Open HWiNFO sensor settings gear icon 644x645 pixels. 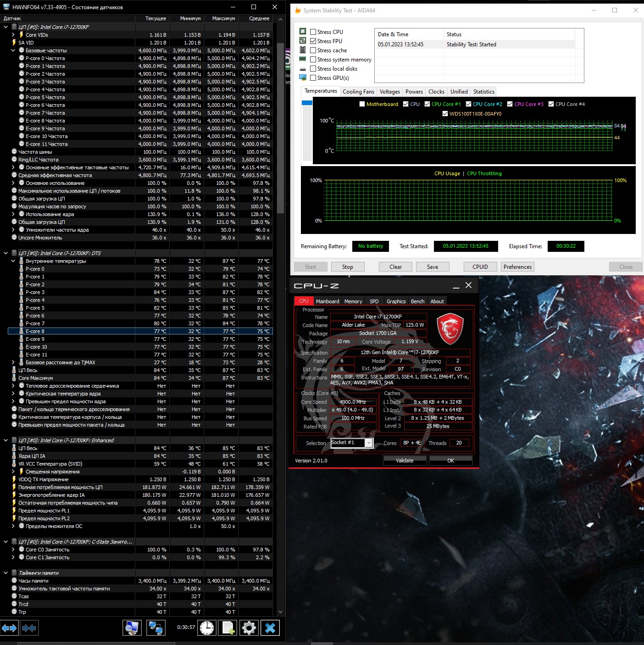[249, 628]
